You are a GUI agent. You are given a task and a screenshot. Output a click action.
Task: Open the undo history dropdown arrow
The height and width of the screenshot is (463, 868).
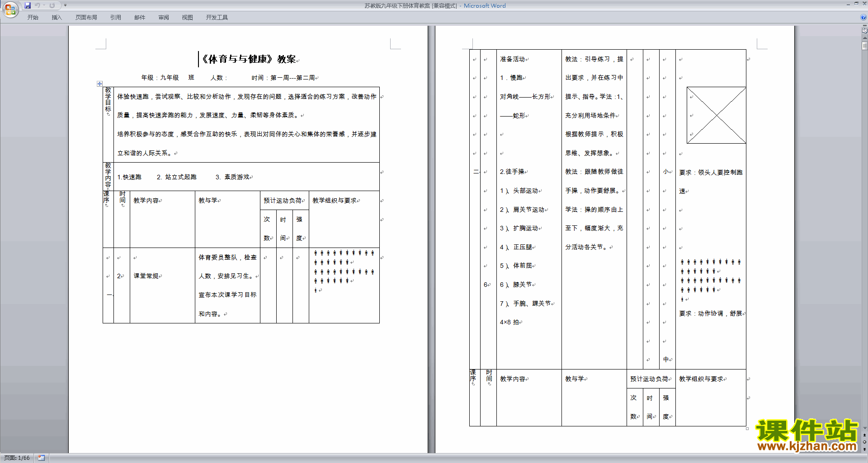click(x=44, y=5)
